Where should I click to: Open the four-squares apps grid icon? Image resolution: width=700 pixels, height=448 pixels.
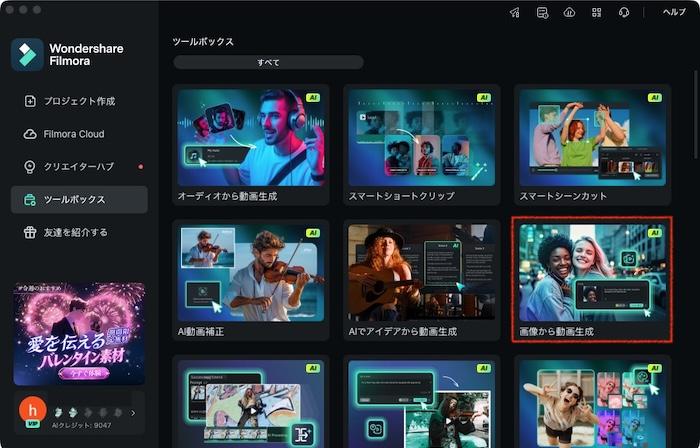[x=596, y=12]
